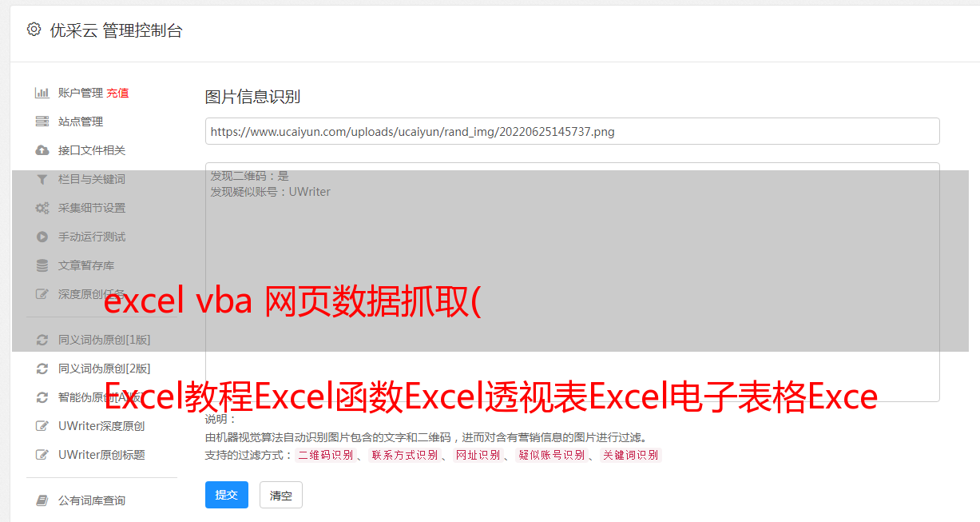Screen dimensions: 980x522
Task: Click the 发现疑似账号：UWriter result line
Action: coord(270,192)
